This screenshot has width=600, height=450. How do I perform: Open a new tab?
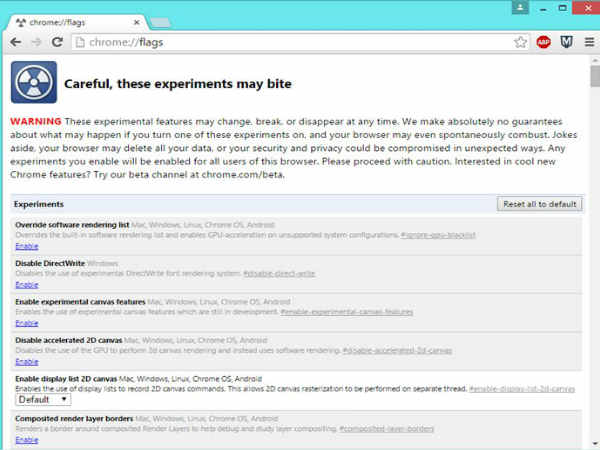[160, 23]
